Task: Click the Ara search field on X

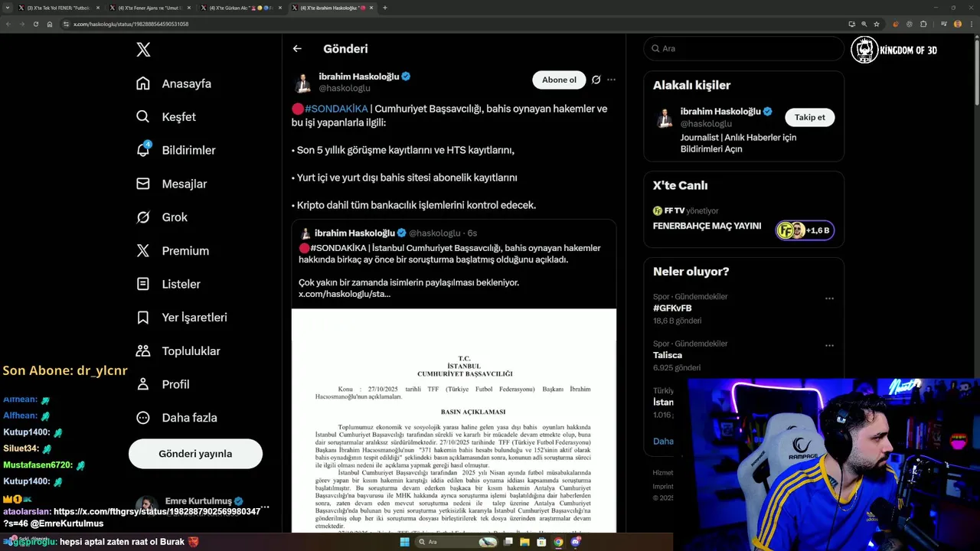Action: [743, 48]
